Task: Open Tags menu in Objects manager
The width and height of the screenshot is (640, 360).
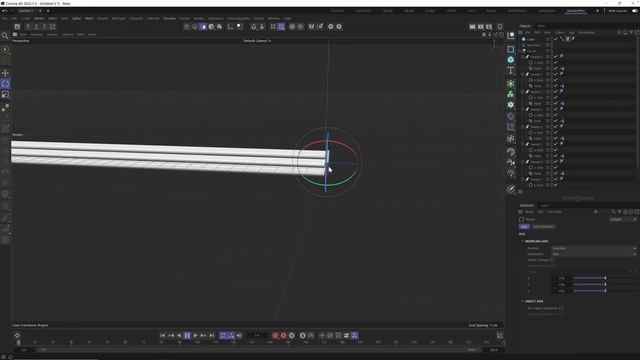Action: click(571, 32)
